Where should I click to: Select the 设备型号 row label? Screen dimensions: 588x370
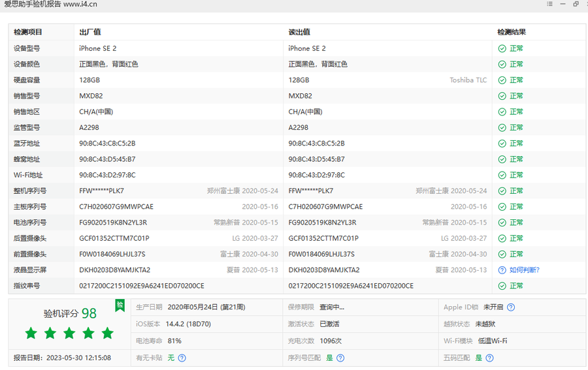27,48
